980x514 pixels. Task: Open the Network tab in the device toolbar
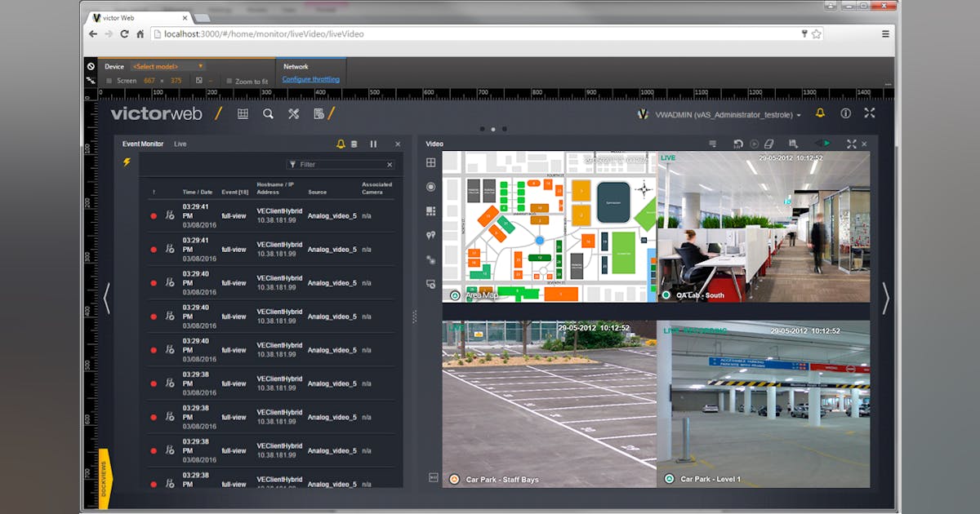tap(296, 66)
